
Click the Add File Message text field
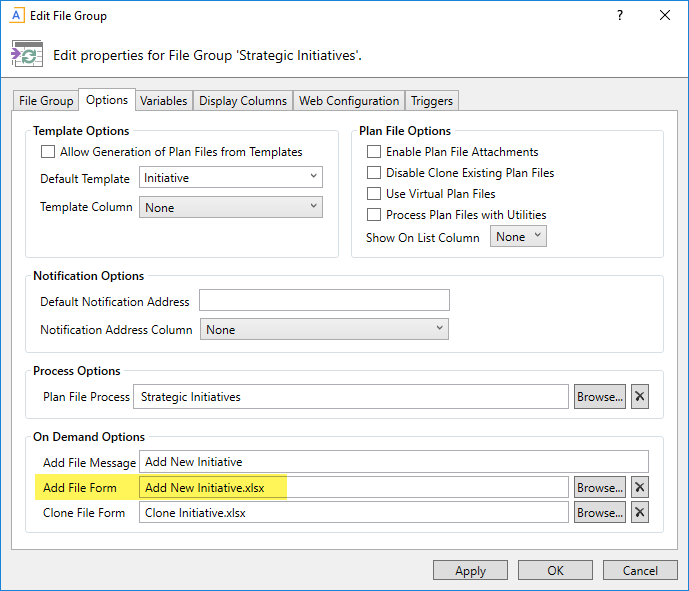tap(396, 462)
